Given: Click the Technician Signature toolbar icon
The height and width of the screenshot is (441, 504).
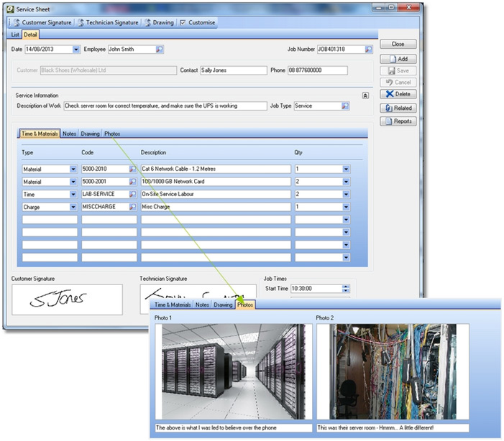Looking at the screenshot, I should [81, 22].
